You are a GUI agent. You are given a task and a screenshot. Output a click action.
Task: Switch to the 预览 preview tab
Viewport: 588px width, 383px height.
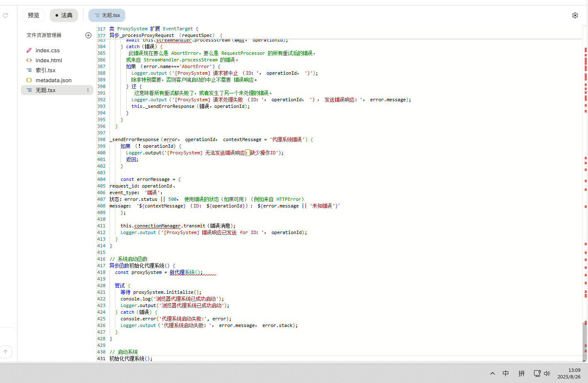click(34, 15)
